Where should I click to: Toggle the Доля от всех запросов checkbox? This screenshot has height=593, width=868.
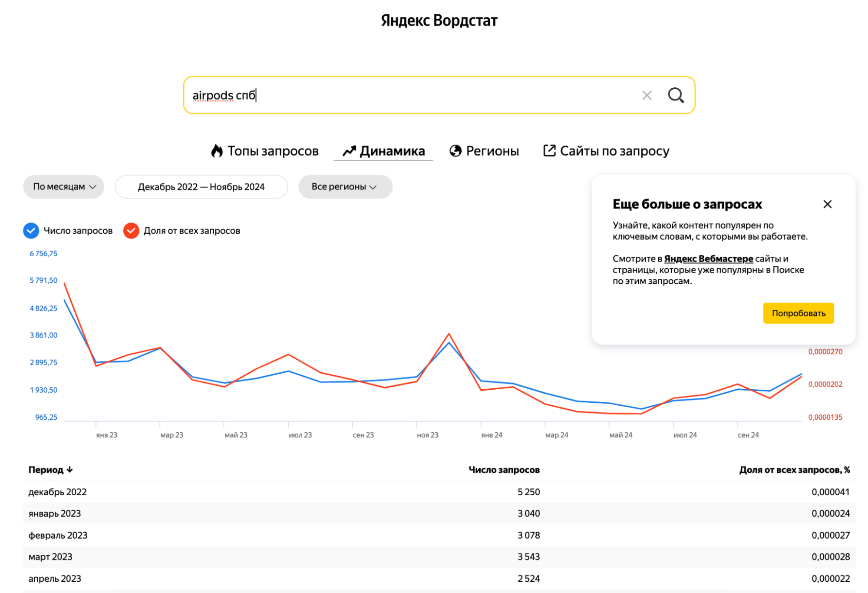click(131, 231)
